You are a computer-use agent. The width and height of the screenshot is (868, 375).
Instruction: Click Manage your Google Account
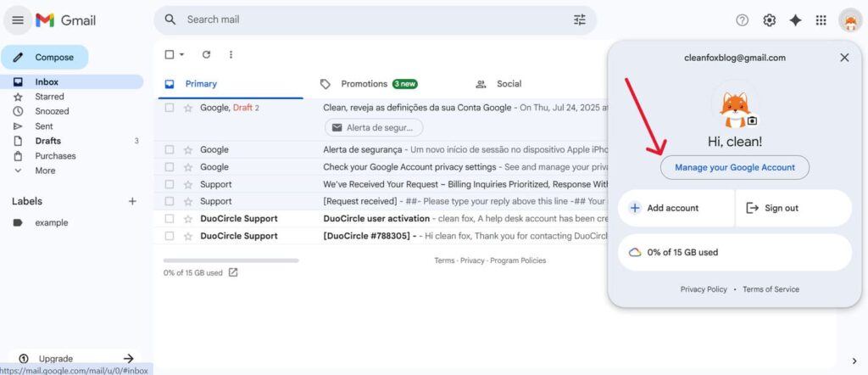click(735, 167)
